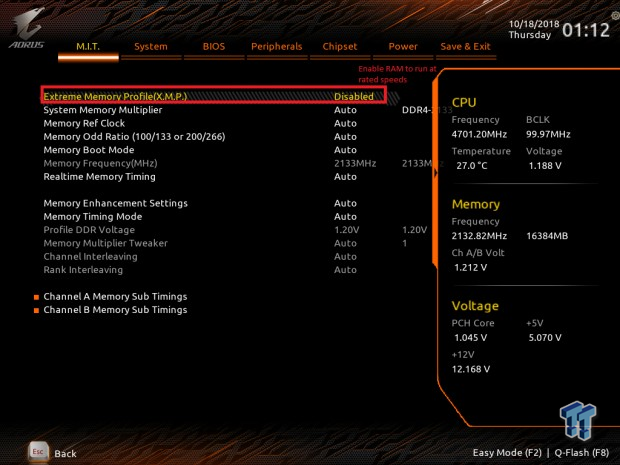Click Memory Frequency(MHz) label

tap(100, 163)
